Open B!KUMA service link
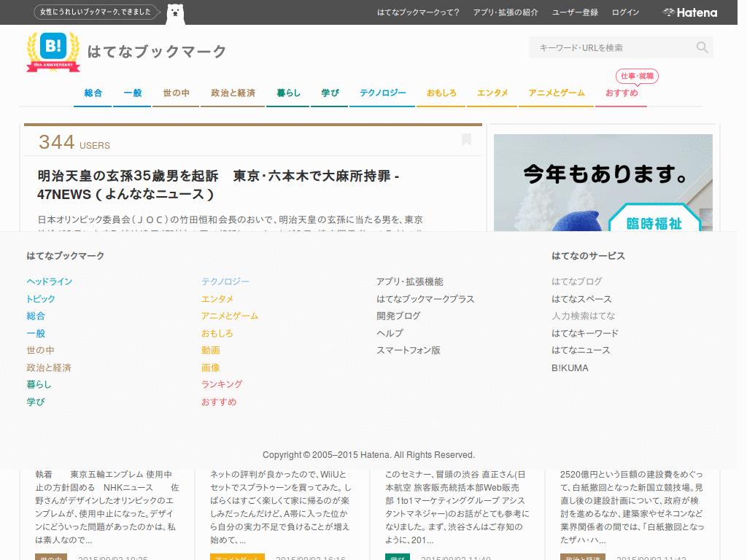 click(570, 367)
